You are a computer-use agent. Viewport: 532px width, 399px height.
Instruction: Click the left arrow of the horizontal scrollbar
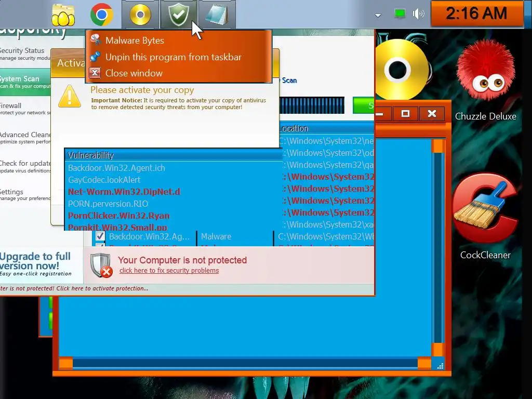(66, 363)
